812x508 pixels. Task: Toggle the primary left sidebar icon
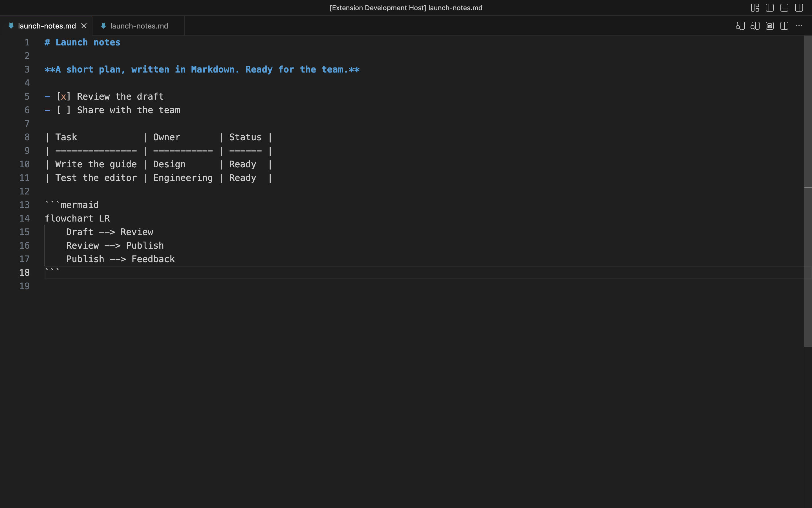[770, 8]
